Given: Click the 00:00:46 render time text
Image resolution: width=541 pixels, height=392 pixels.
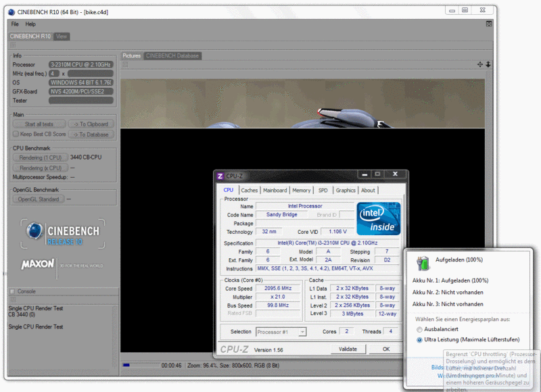Looking at the screenshot, I should pyautogui.click(x=171, y=365).
